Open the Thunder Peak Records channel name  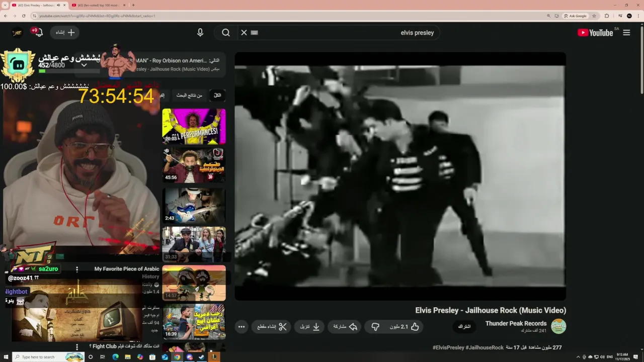pos(516,323)
